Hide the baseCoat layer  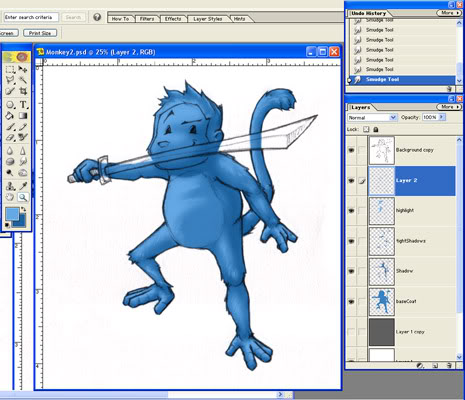[x=351, y=301]
